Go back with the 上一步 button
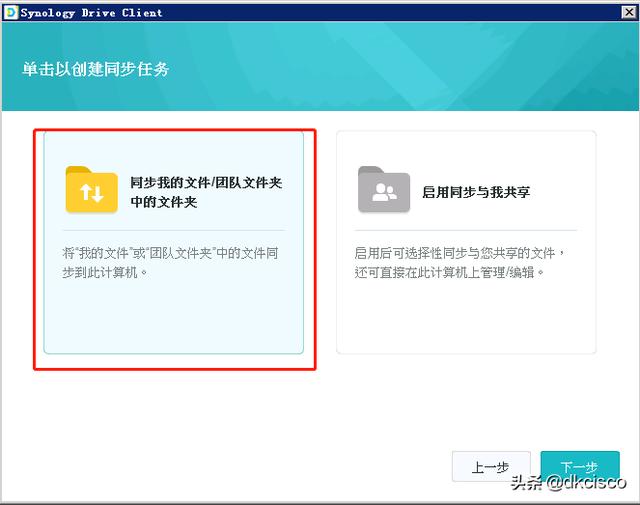The image size is (640, 505). 491,467
